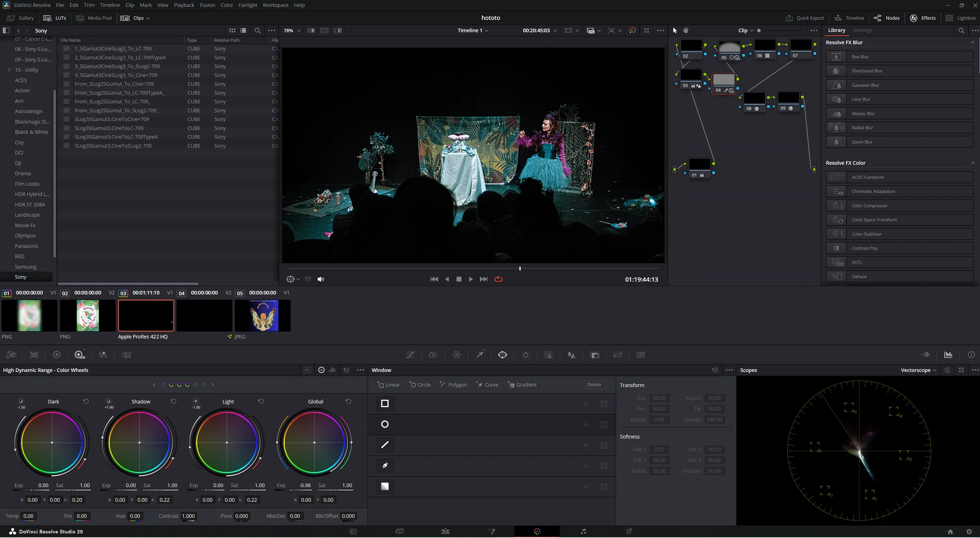
Task: Open the Playback menu
Action: pyautogui.click(x=184, y=5)
